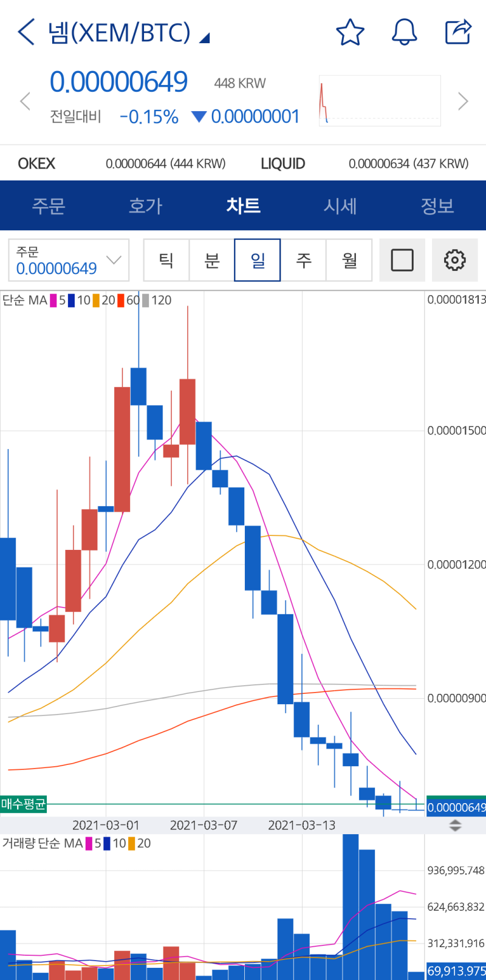Click the 단순 MA legend label

[25, 300]
